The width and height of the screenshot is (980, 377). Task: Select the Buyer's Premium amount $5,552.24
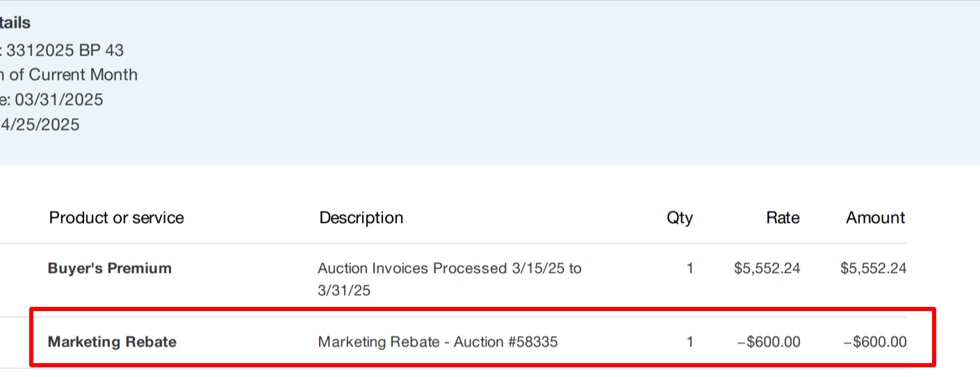pos(873,269)
